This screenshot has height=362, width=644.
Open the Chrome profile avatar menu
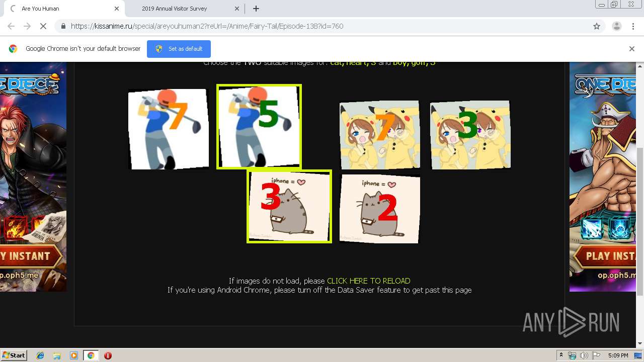click(x=616, y=26)
